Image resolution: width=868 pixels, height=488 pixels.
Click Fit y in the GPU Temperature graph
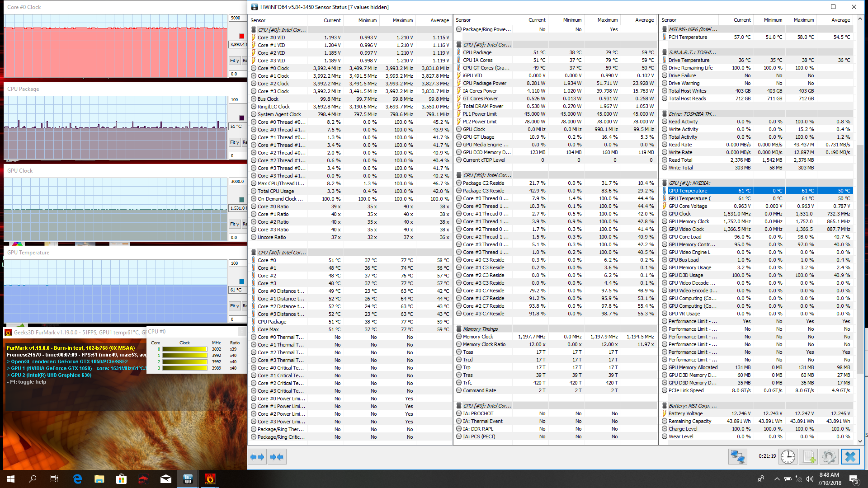tap(235, 306)
